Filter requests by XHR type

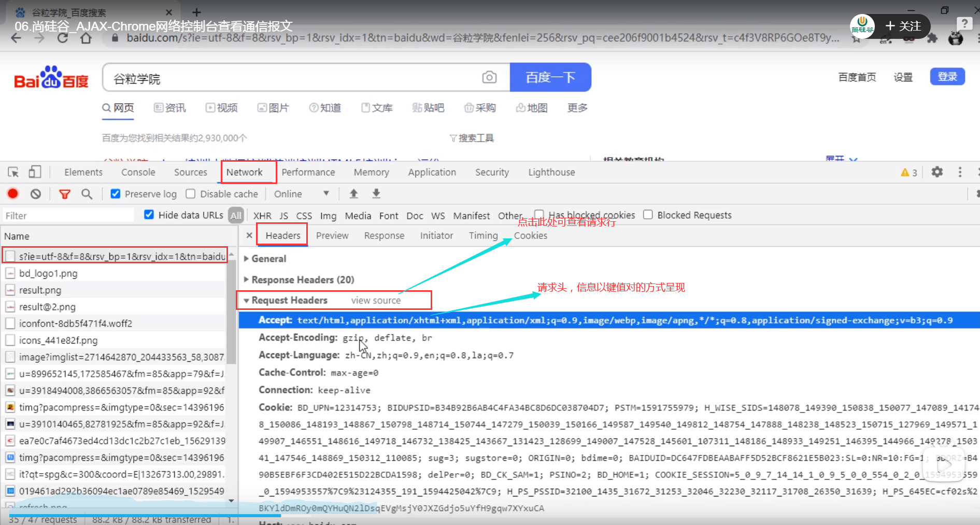262,216
